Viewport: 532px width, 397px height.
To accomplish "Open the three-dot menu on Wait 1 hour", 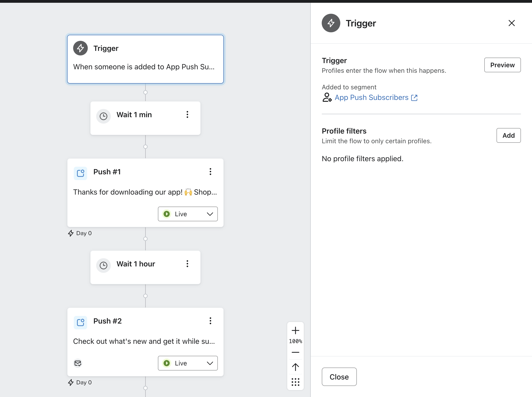I will pos(187,264).
